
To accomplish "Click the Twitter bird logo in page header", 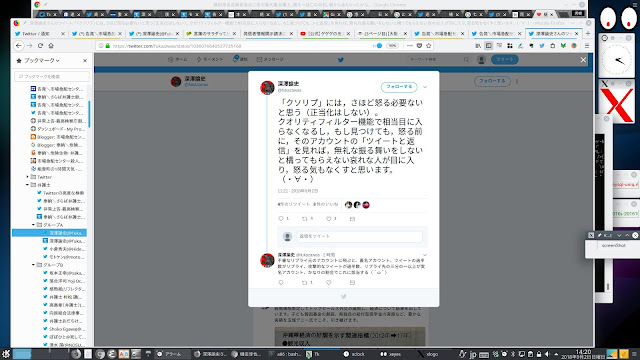I will click(341, 60).
